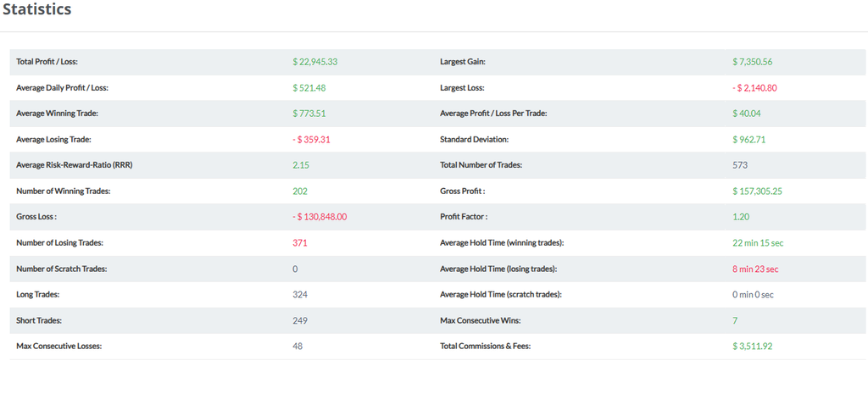This screenshot has height=394, width=868.
Task: Select the Profit Factor label
Action: (464, 217)
